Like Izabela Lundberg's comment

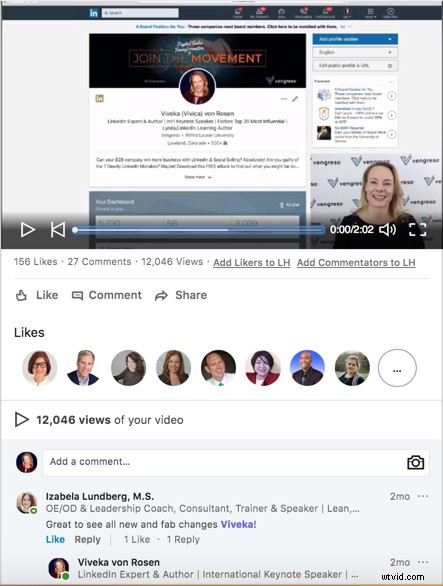[55, 539]
